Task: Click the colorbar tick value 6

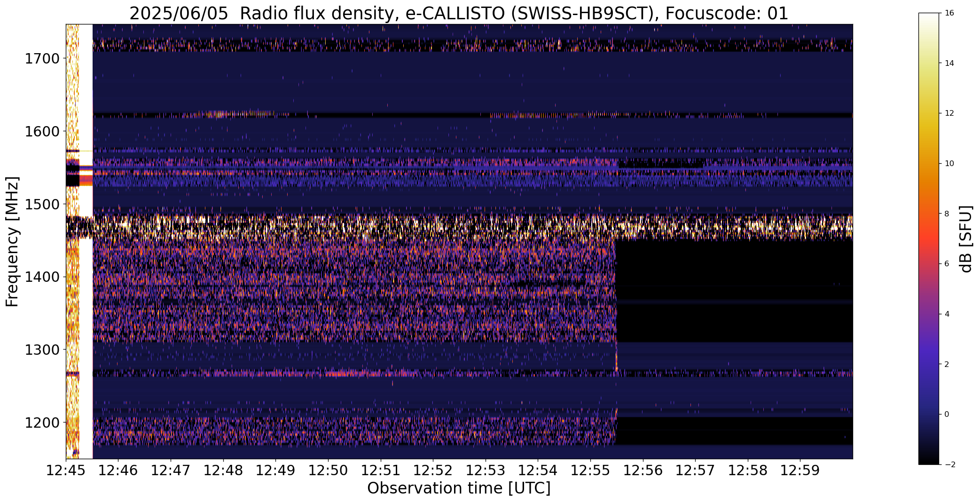Action: [x=947, y=264]
